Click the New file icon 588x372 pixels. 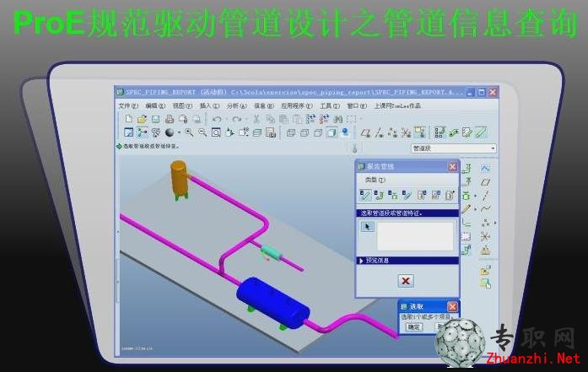(128, 119)
